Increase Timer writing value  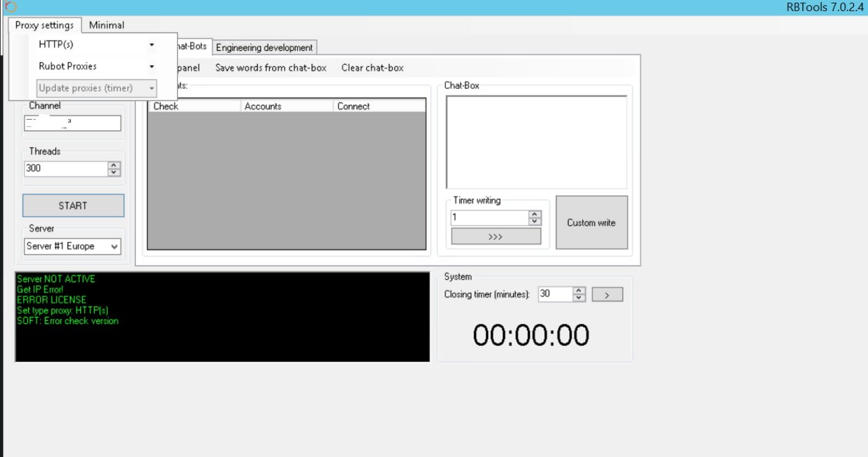535,214
